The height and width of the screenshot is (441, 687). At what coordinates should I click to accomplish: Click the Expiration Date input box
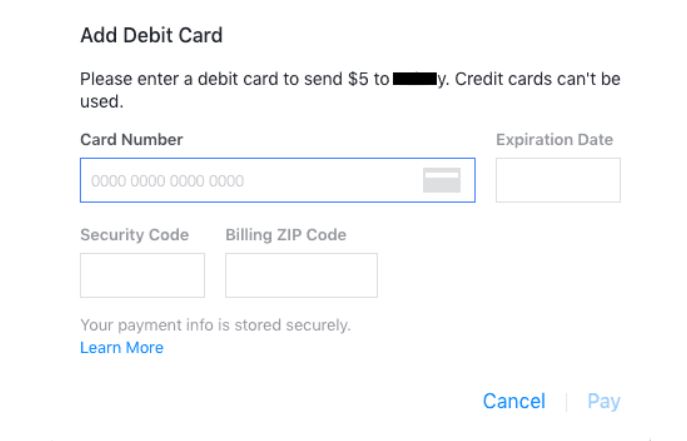(558, 181)
